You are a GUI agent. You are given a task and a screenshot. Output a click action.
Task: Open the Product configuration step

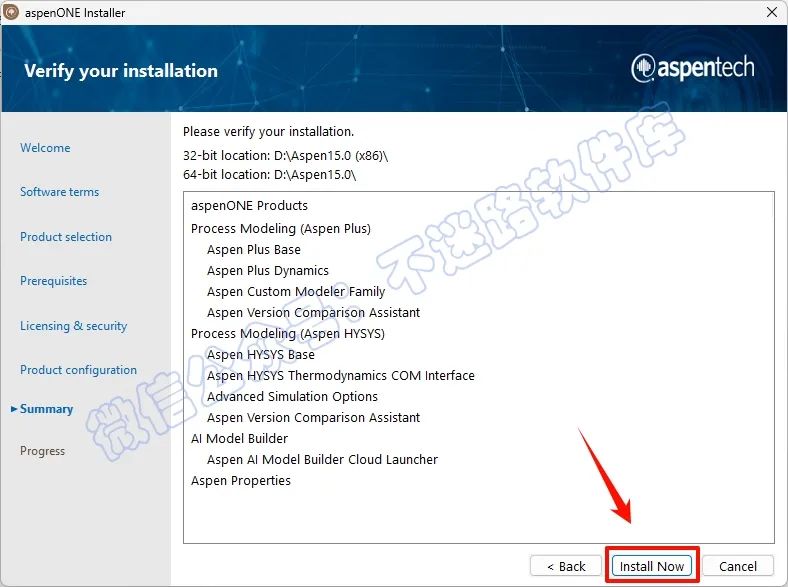pyautogui.click(x=78, y=370)
